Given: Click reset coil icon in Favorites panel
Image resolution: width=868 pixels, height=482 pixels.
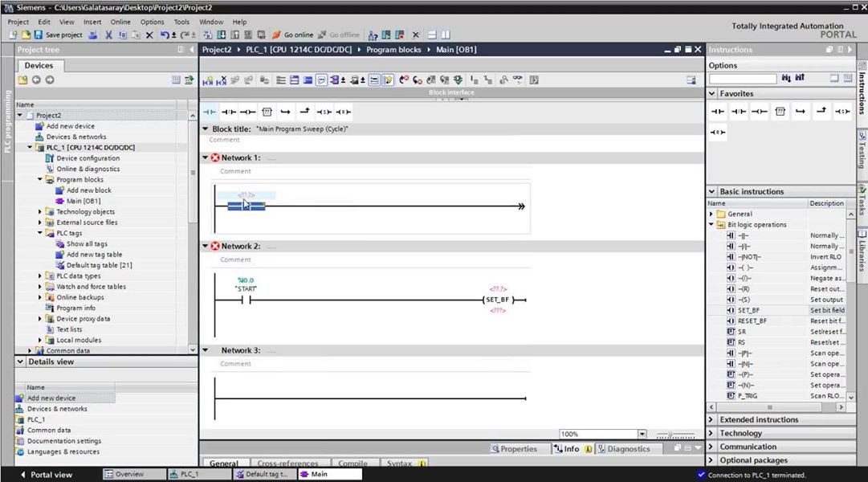Looking at the screenshot, I should coord(718,133).
